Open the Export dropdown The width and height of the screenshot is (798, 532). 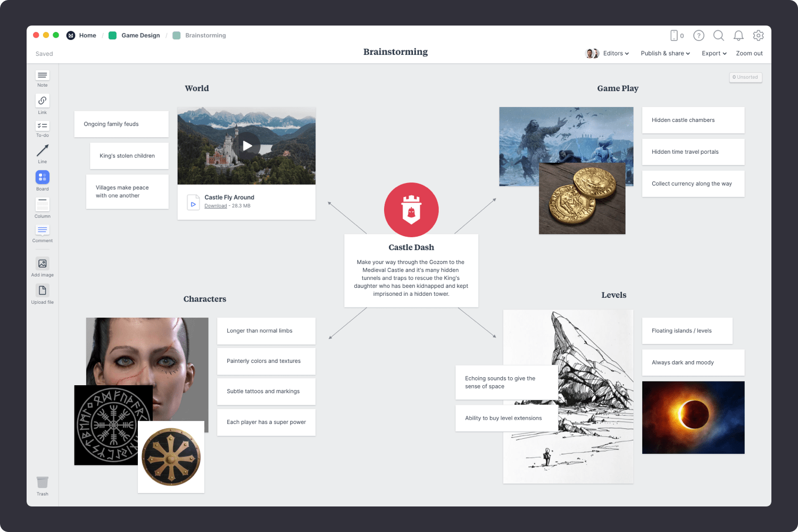tap(713, 53)
